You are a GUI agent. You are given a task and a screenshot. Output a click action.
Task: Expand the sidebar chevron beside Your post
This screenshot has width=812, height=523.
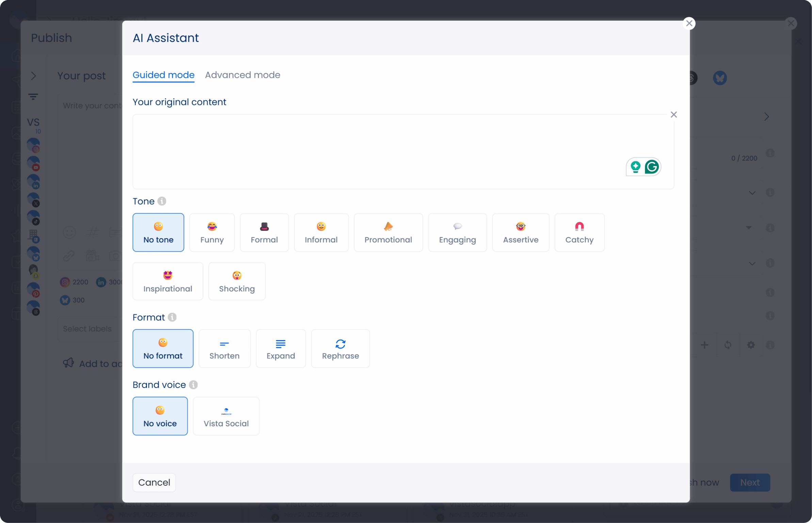tap(33, 76)
